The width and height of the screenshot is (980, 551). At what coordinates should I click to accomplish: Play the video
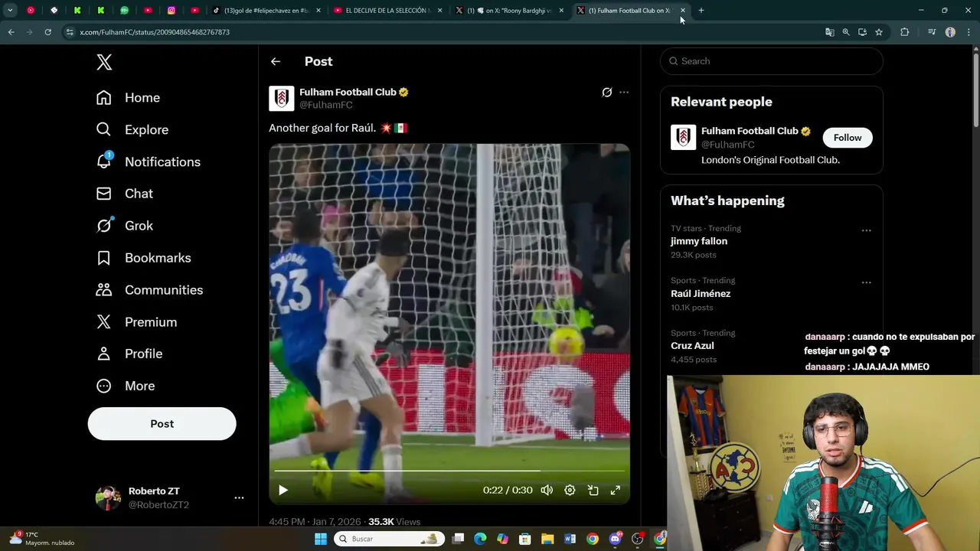(x=283, y=491)
